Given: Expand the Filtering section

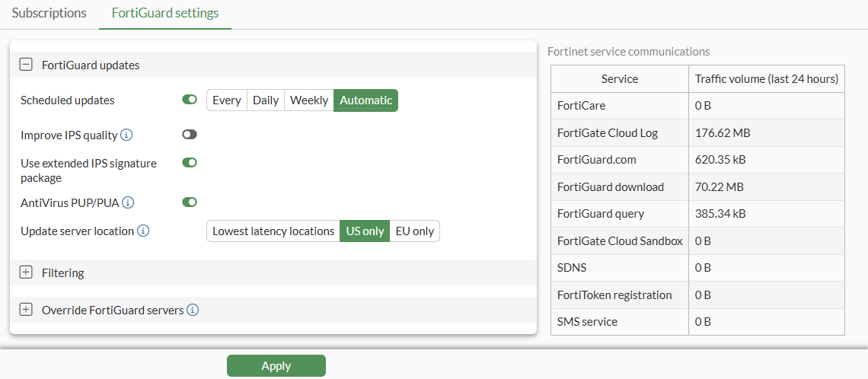Looking at the screenshot, I should (x=26, y=272).
